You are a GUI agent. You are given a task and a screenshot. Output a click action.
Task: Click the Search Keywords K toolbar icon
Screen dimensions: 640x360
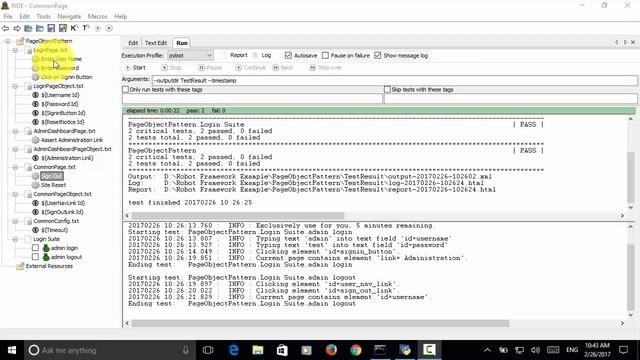(x=74, y=28)
